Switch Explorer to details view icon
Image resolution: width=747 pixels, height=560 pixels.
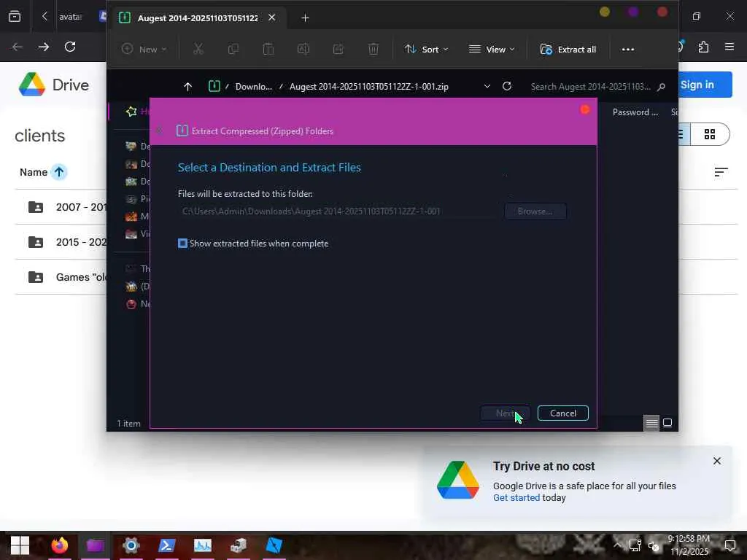tap(651, 422)
